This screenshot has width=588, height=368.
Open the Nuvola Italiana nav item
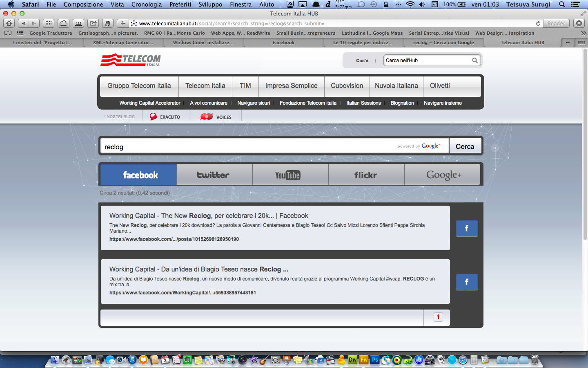pos(396,85)
